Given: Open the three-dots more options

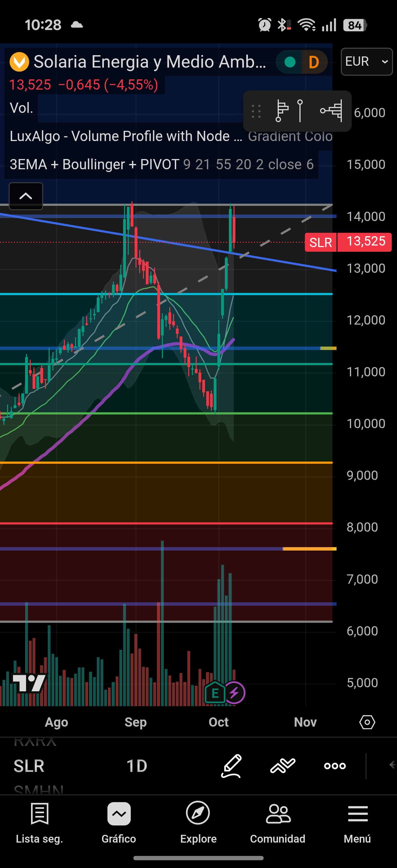Looking at the screenshot, I should pos(335,766).
